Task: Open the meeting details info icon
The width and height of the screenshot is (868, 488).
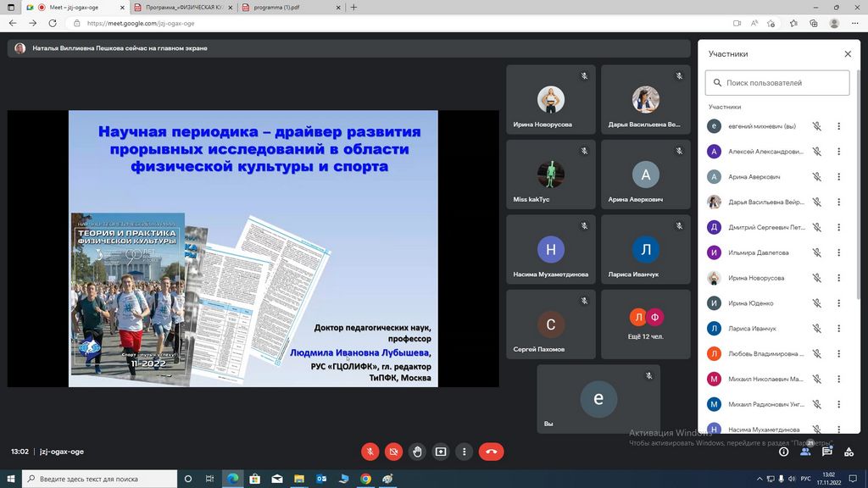Action: (783, 452)
